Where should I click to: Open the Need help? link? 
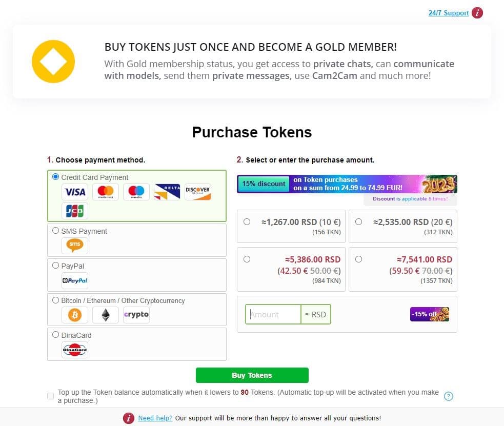[155, 418]
